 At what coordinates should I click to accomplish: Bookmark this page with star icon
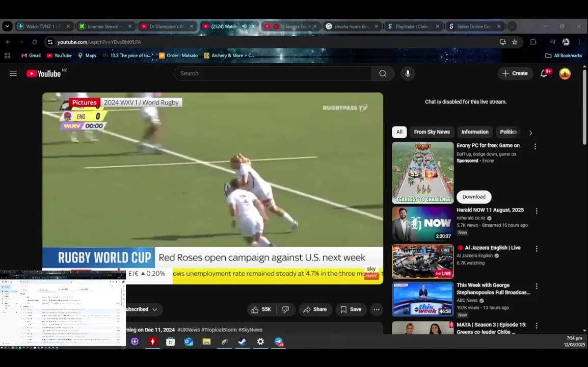(515, 42)
